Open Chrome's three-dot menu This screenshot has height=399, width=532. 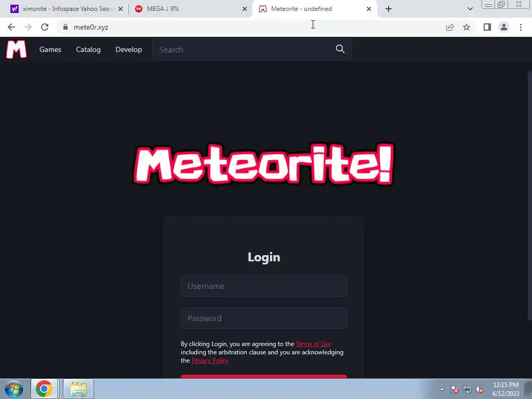pos(521,27)
